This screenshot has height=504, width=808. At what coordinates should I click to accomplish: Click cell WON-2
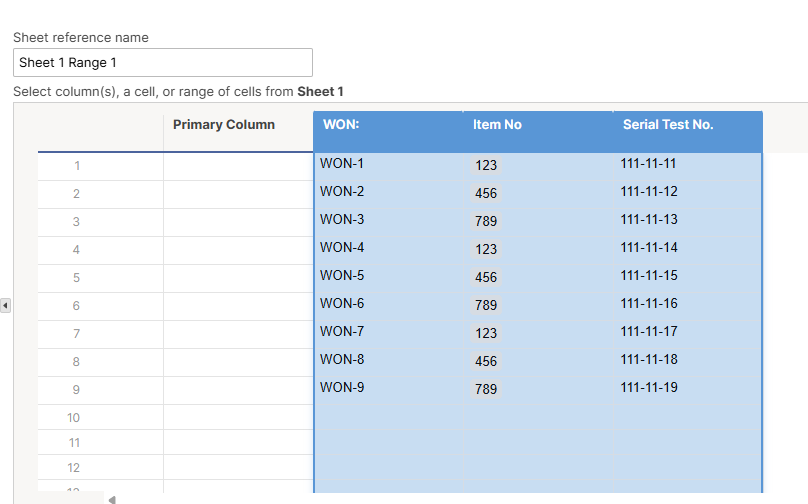[x=389, y=194]
